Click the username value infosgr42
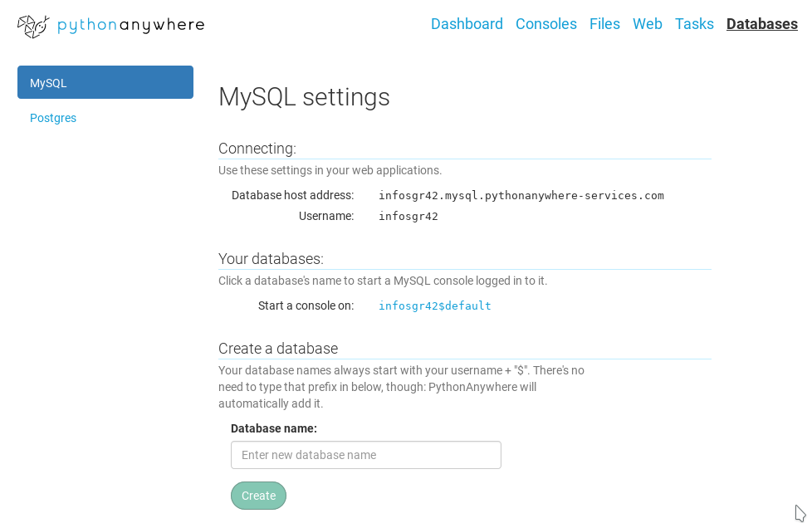 pos(408,217)
